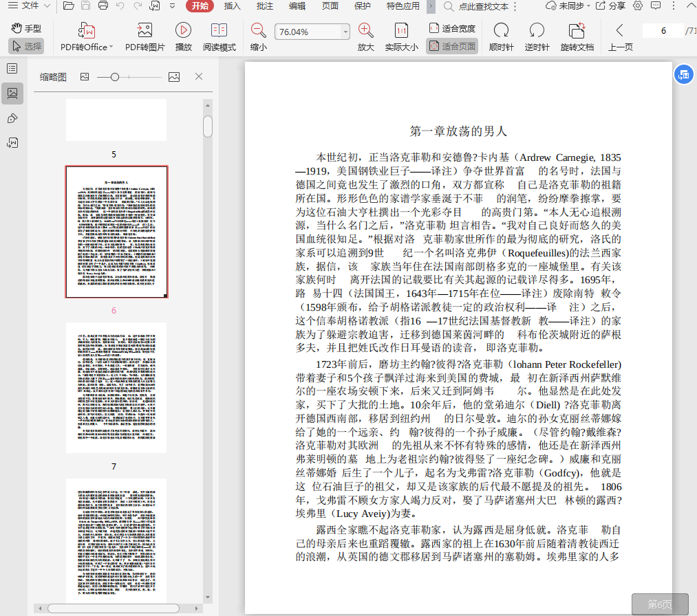
Task: Click the icon with dropdown beside redo
Action: (x=155, y=5)
